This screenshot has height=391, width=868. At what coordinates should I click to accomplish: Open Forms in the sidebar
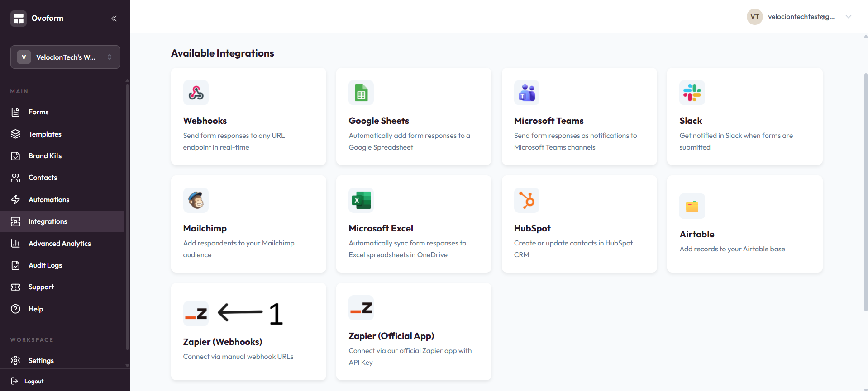(x=38, y=112)
